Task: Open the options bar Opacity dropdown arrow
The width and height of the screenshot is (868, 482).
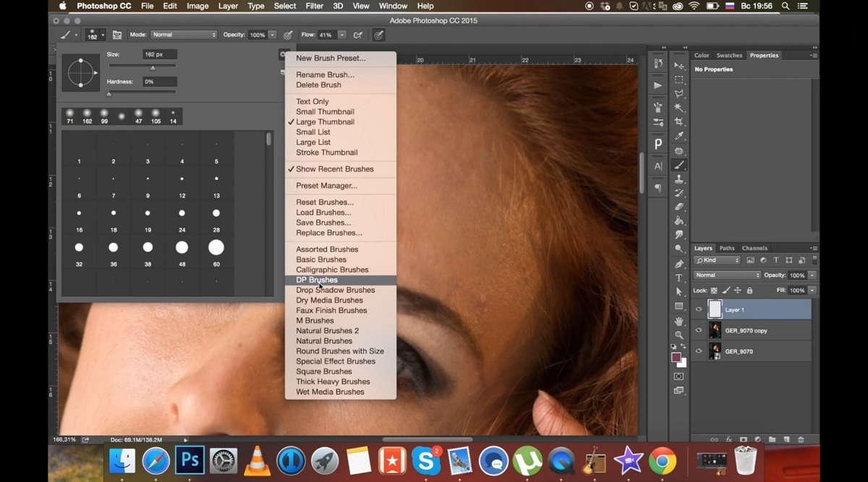Action: click(272, 35)
